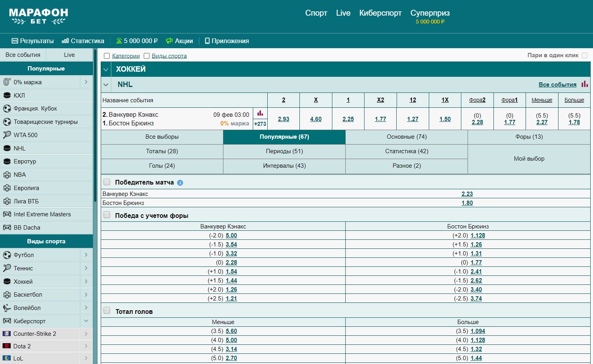Enable Пари в один клик checkbox

[x=585, y=55]
